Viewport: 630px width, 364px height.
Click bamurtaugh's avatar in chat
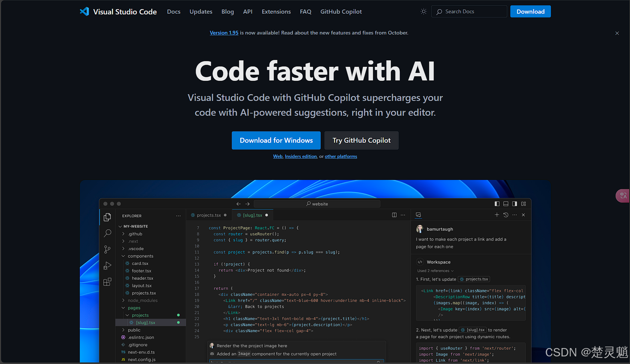[x=420, y=229]
